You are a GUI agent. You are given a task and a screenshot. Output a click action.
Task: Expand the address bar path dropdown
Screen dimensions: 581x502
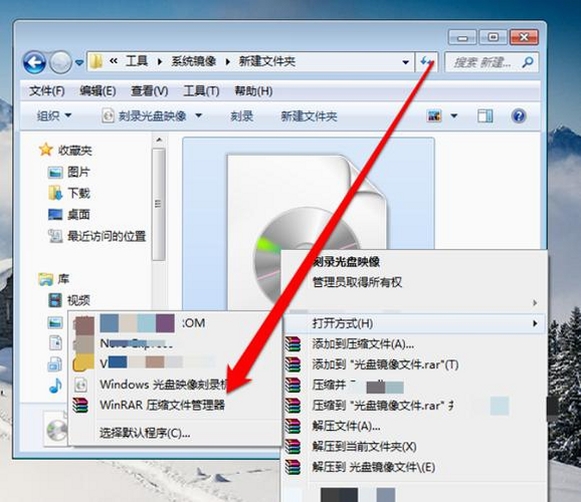[x=405, y=62]
